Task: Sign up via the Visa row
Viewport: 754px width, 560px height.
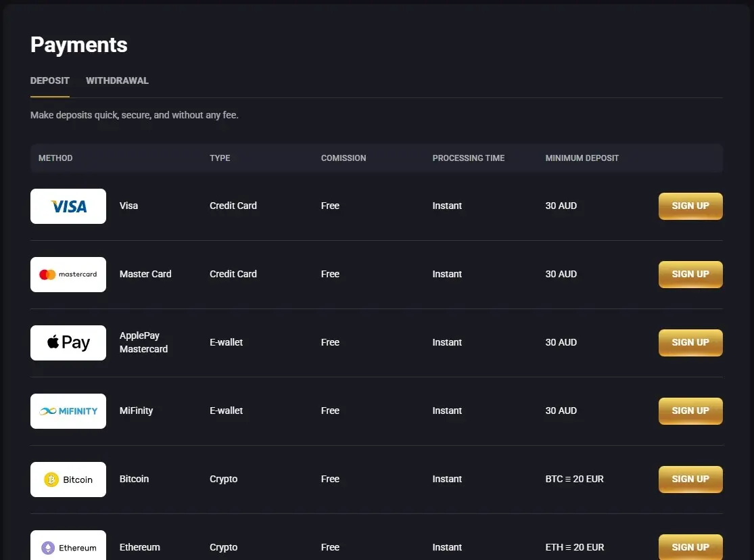Action: pyautogui.click(x=690, y=206)
